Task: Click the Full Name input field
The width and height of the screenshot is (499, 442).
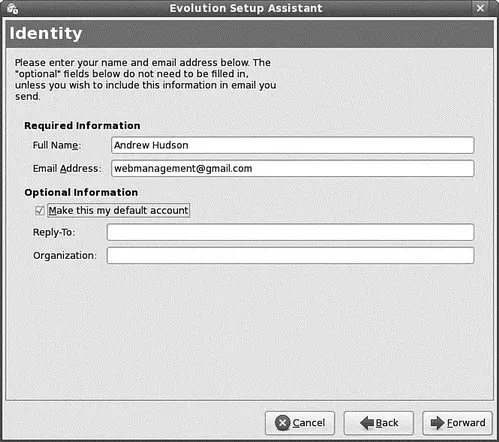Action: pyautogui.click(x=292, y=145)
